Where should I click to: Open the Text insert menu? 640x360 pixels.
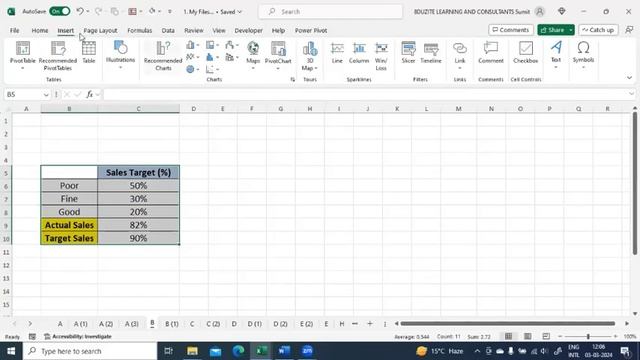click(556, 54)
